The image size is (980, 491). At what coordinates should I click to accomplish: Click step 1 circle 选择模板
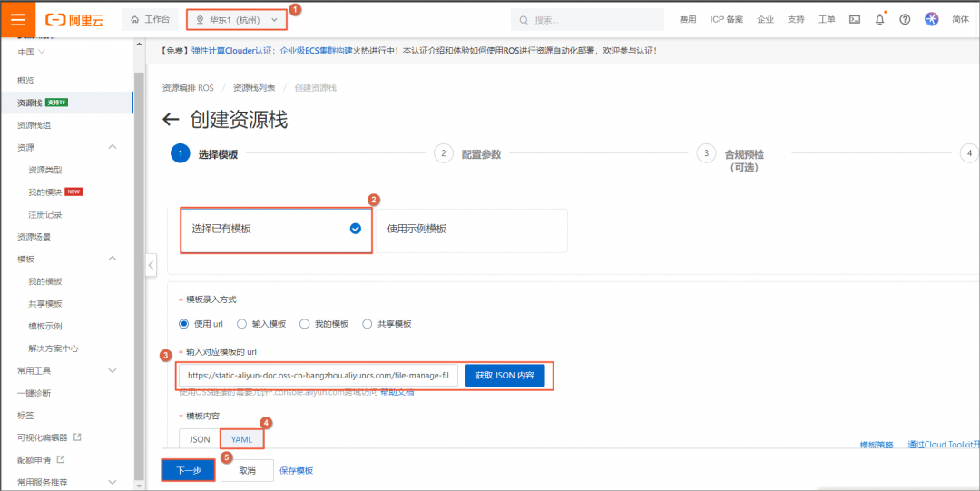(x=180, y=154)
